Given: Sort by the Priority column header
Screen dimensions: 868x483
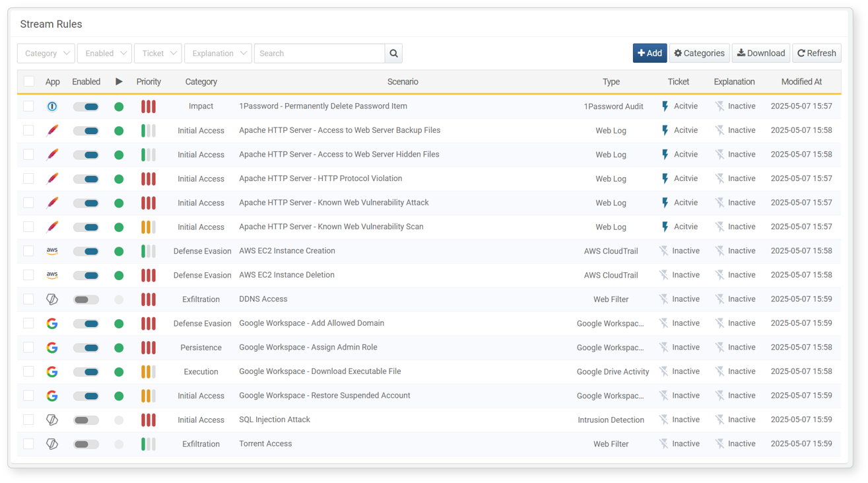Looking at the screenshot, I should (149, 82).
